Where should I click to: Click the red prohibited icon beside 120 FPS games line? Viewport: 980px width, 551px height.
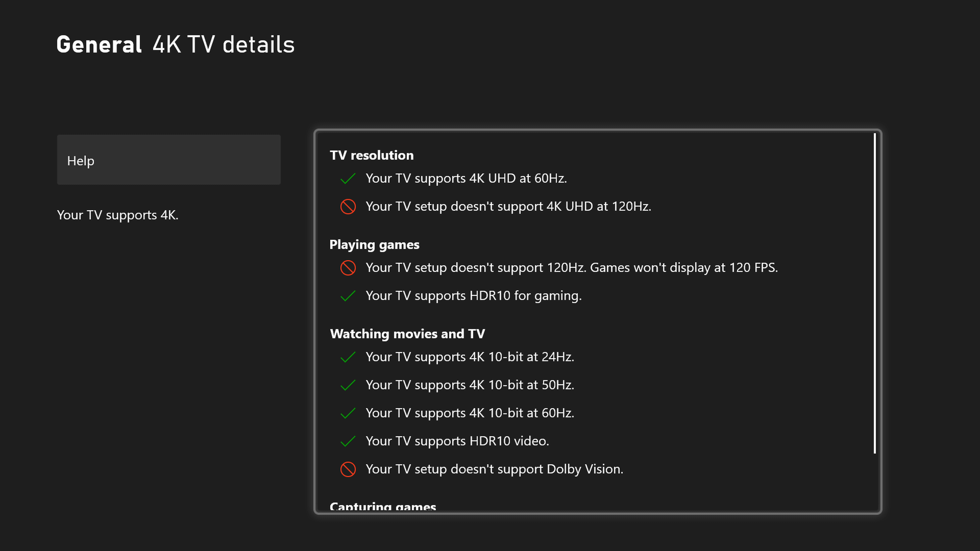348,268
